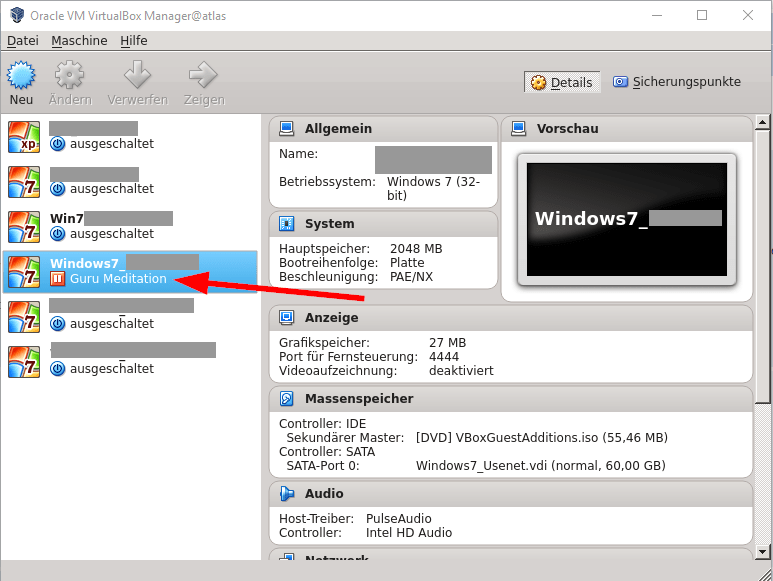Click the Win7 VM's power state icon
Image resolution: width=773 pixels, height=581 pixels.
tap(58, 234)
